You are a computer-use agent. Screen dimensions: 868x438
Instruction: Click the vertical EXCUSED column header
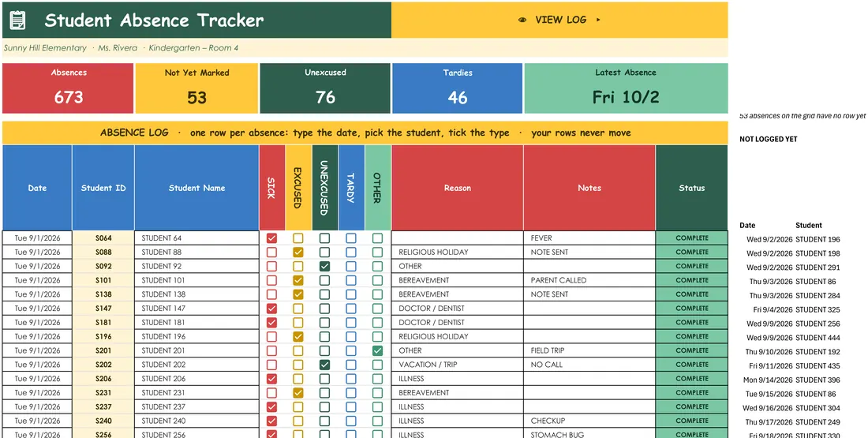point(297,188)
